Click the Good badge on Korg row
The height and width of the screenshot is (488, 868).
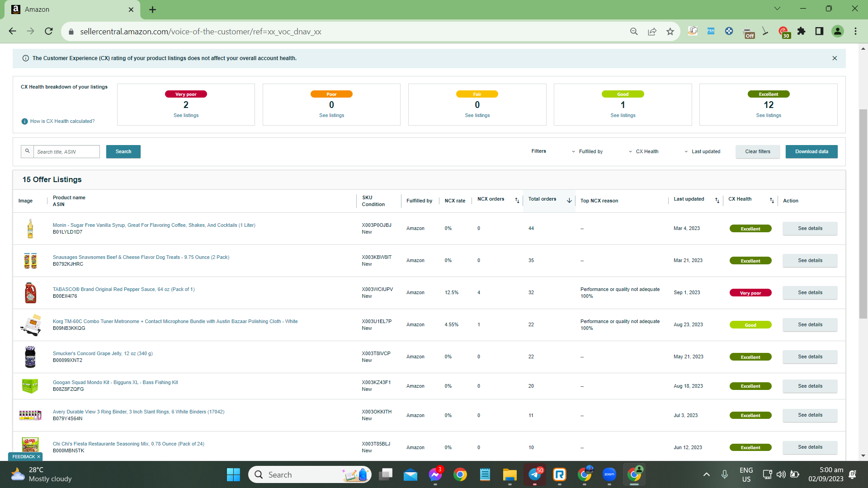[750, 325]
